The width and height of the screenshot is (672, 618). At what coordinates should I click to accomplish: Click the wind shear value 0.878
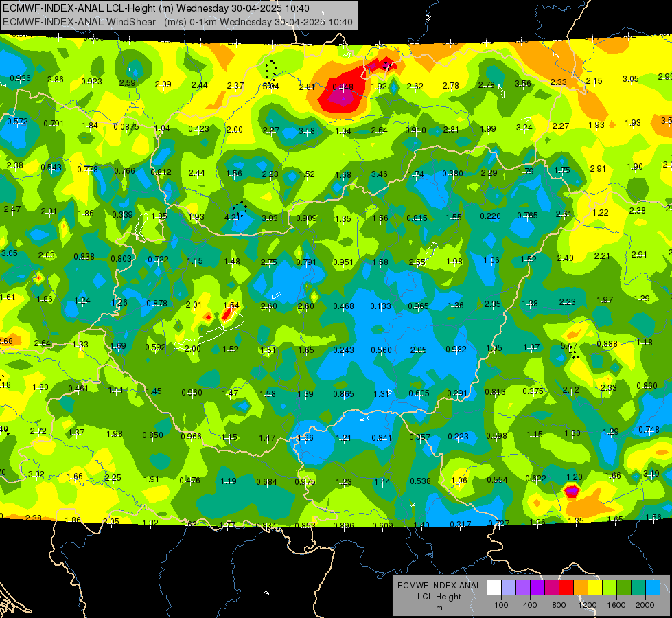[157, 304]
